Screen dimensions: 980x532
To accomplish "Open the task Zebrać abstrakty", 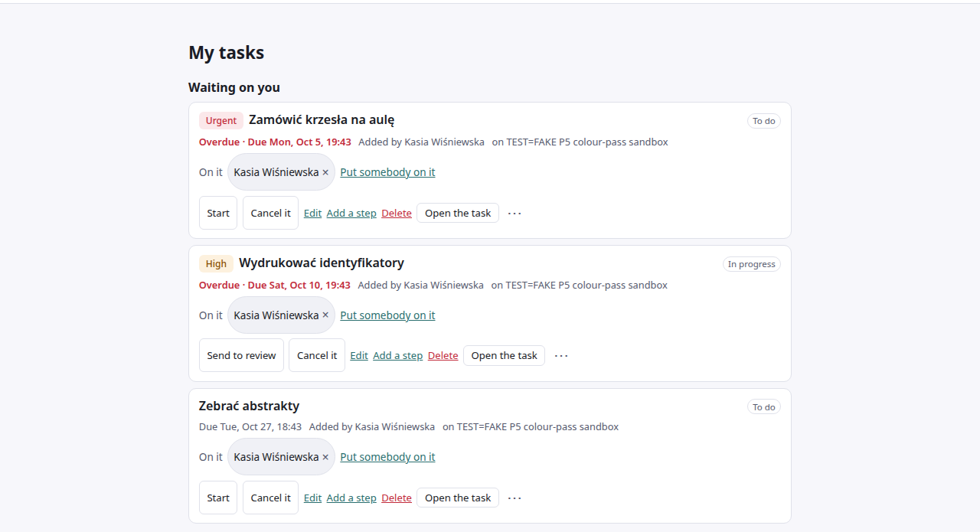I will pos(458,498).
